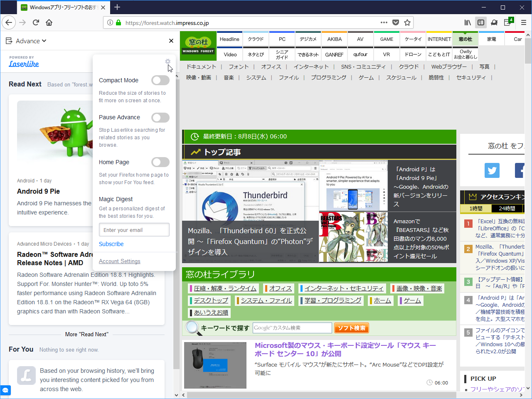Close the Advance sidebar with the X
Screen dimensions: 532x399
[171, 41]
